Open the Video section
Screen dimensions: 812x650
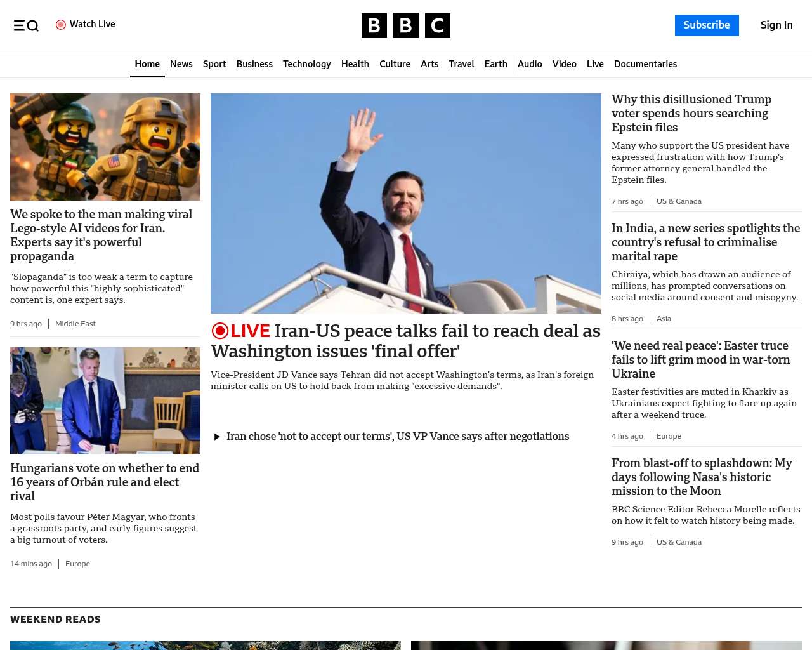click(x=564, y=64)
